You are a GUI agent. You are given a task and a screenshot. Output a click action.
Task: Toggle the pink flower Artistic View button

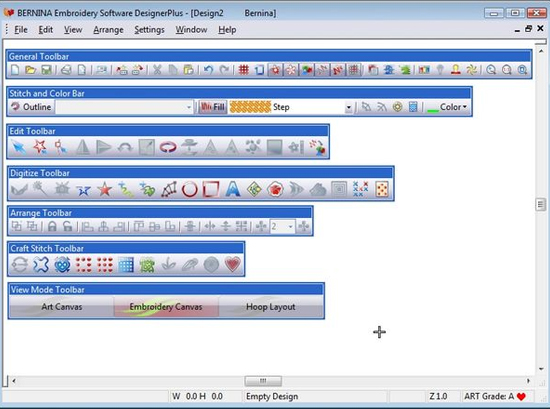(x=291, y=70)
